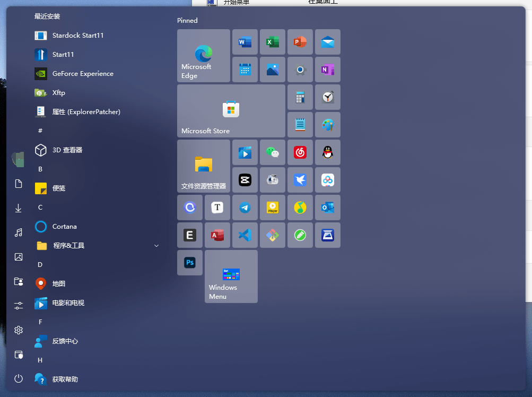This screenshot has width=532, height=397.
Task: Open Settings gear in the sidebar
Action: tap(19, 330)
